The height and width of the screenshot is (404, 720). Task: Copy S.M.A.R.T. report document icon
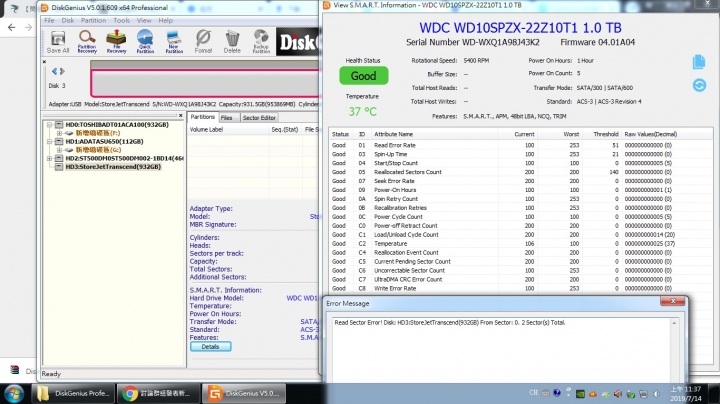[x=699, y=62]
